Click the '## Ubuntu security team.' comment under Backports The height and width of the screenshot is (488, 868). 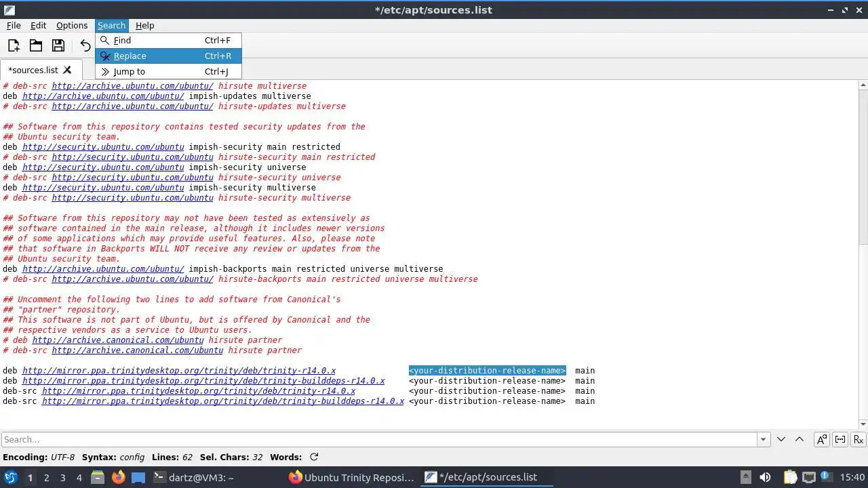tap(61, 258)
